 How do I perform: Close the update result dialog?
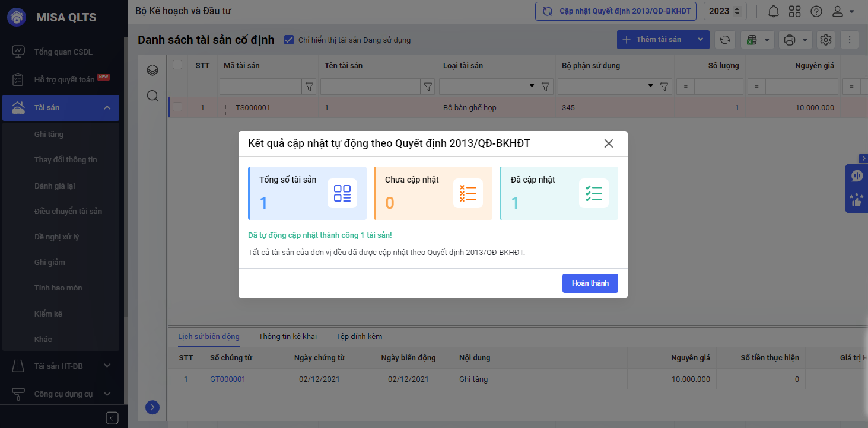point(608,143)
